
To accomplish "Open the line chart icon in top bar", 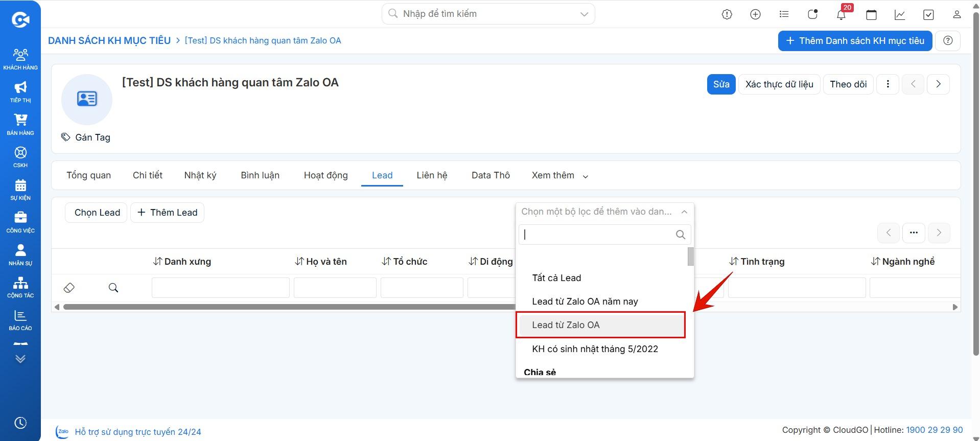I will (x=900, y=14).
